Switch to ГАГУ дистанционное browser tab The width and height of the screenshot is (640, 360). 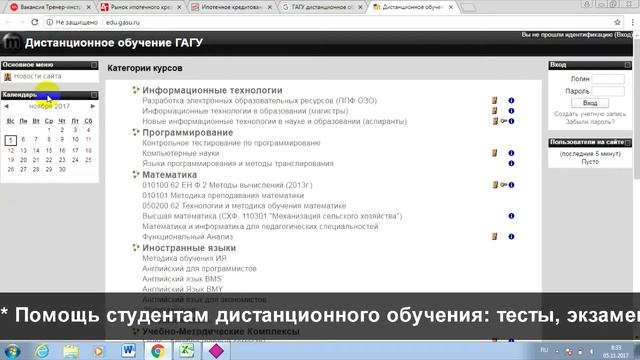[322, 7]
